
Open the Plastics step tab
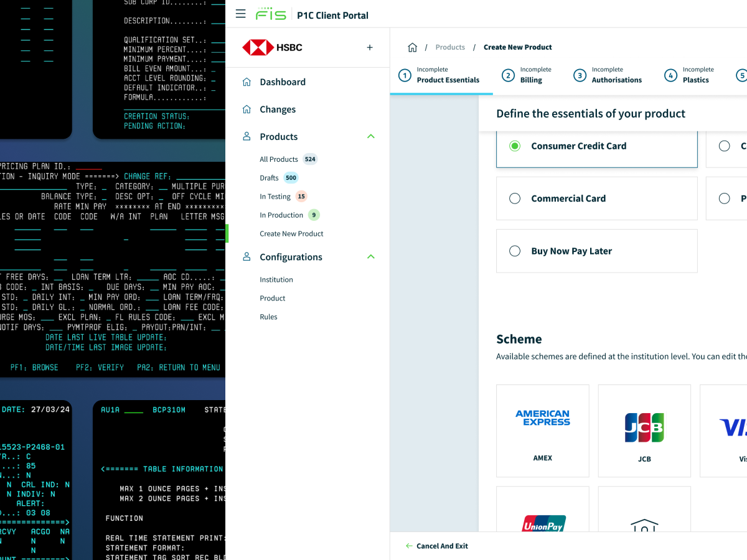click(690, 75)
